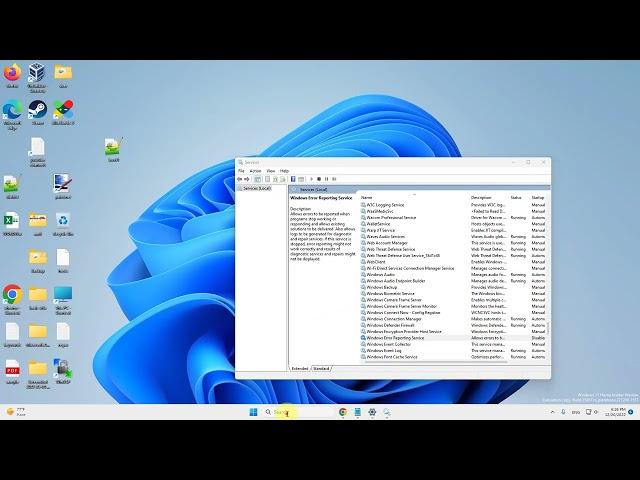Select Wi-Fi Direct Services Connection Manager Service
This screenshot has height=480, width=640.
453,268
